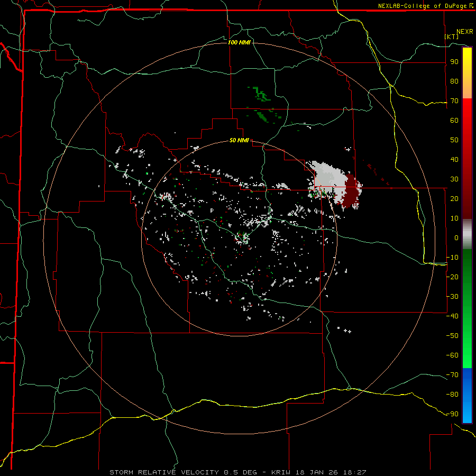The height and width of the screenshot is (476, 476).
Task: Click the -30 tick label on colorbar
Action: pyautogui.click(x=452, y=297)
